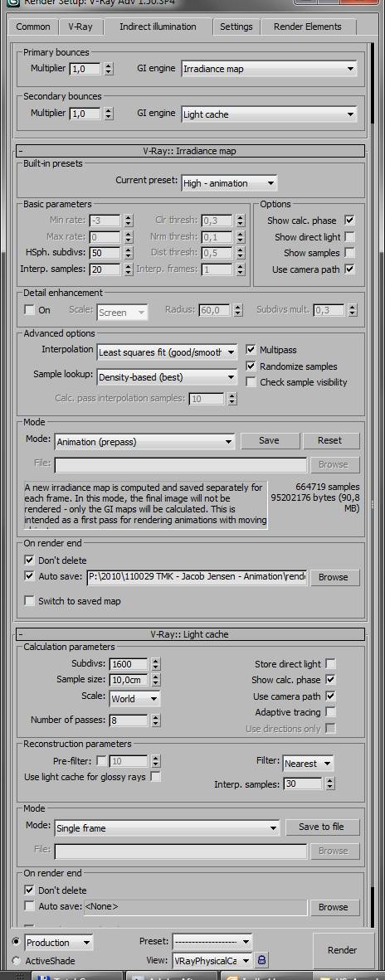This screenshot has width=385, height=980.
Task: Open the Light cache Scale dropdown
Action: [x=135, y=699]
